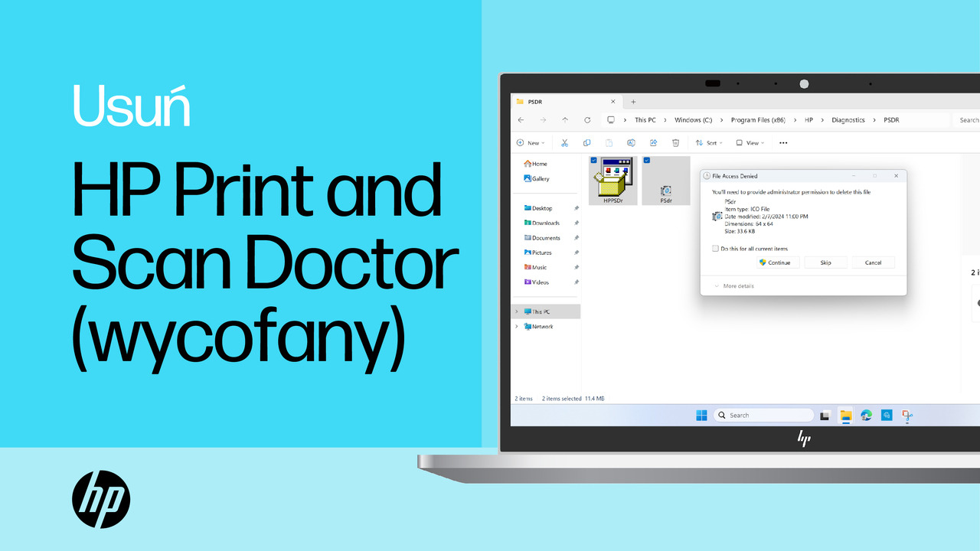Click the Copy icon in the toolbar
Image resolution: width=980 pixels, height=551 pixels.
pos(586,142)
